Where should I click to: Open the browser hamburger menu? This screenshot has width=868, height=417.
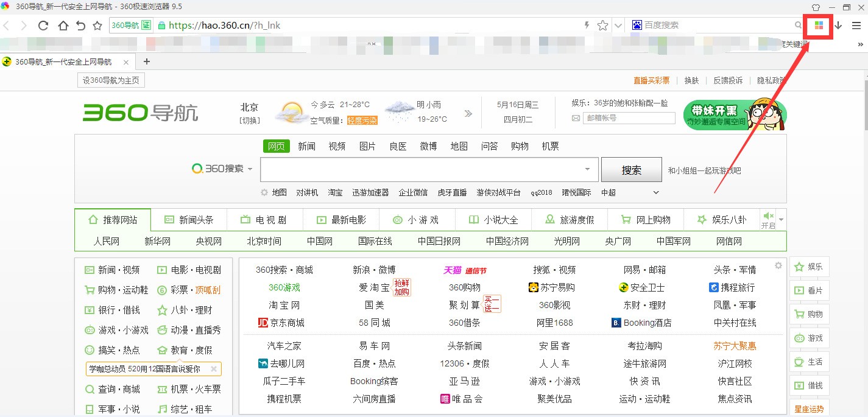pyautogui.click(x=856, y=26)
